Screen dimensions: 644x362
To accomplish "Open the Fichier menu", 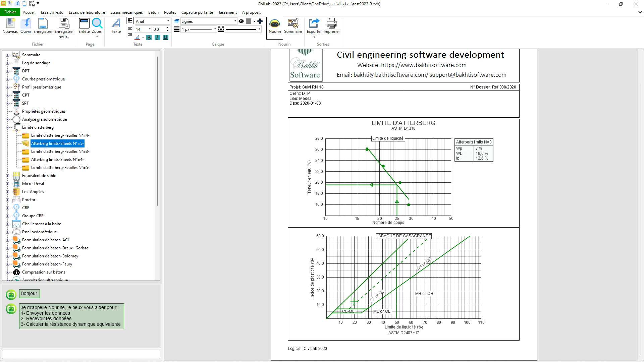I will click(x=10, y=12).
